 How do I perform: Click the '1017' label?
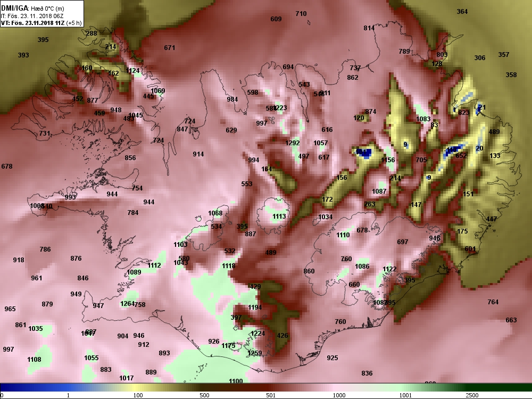click(x=126, y=378)
